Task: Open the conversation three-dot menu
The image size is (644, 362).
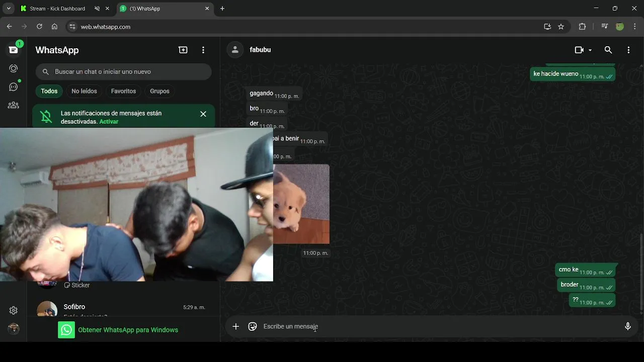Action: (628, 50)
